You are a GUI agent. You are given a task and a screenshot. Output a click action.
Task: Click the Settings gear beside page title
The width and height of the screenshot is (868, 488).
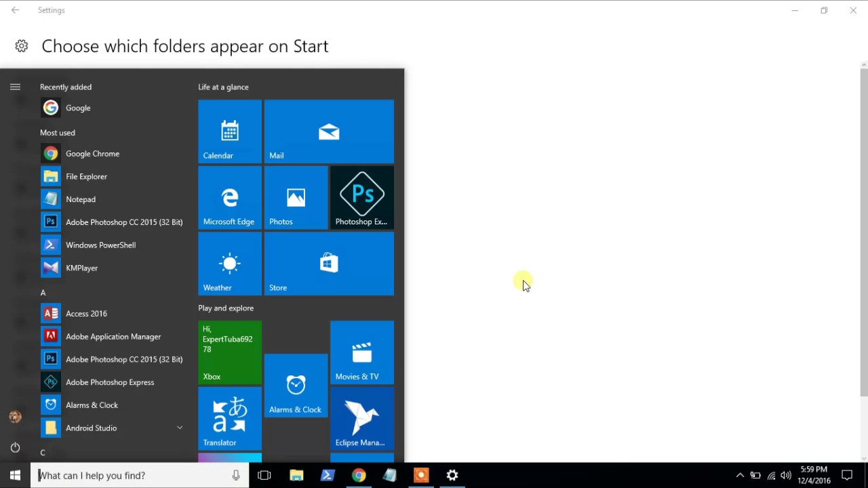22,46
